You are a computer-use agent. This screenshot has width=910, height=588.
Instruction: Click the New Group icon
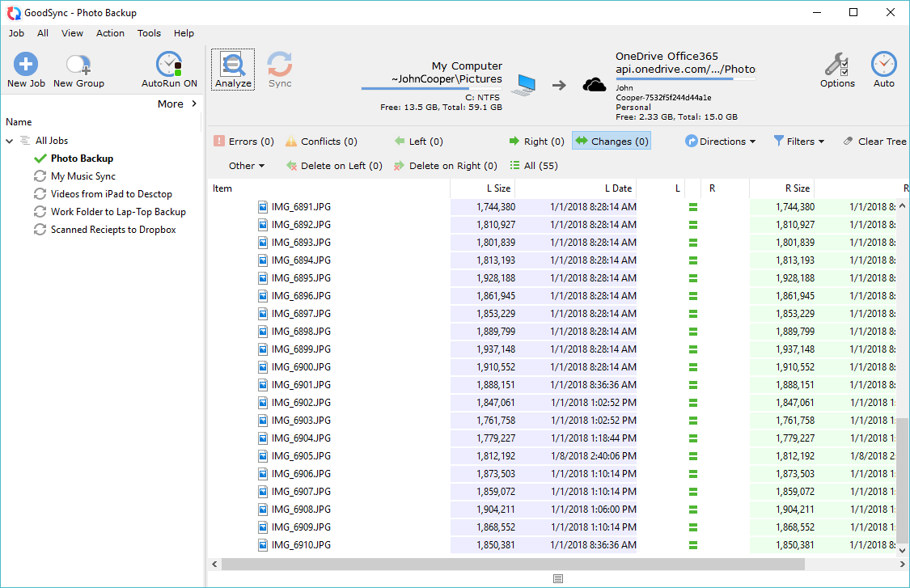(78, 65)
